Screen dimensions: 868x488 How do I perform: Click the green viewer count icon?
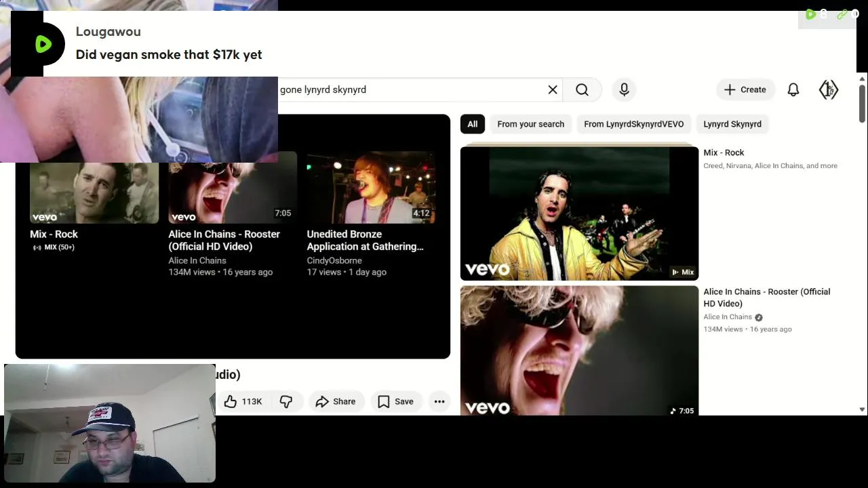(x=810, y=14)
